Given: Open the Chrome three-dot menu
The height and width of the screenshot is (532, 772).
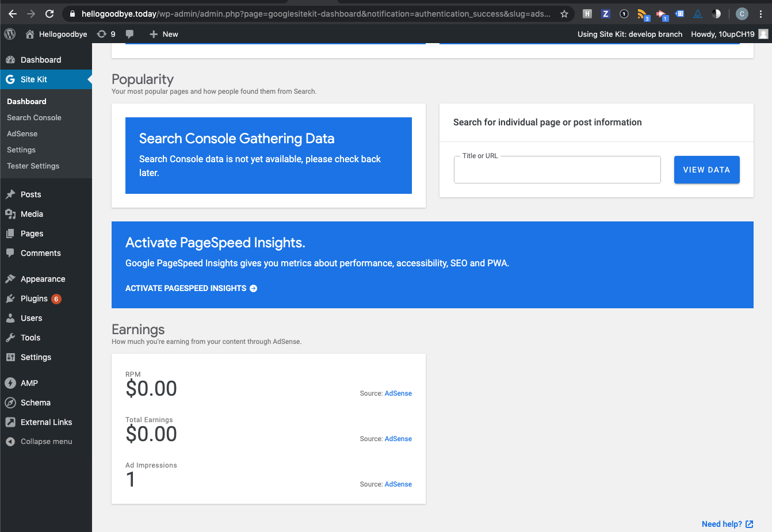Looking at the screenshot, I should [761, 13].
